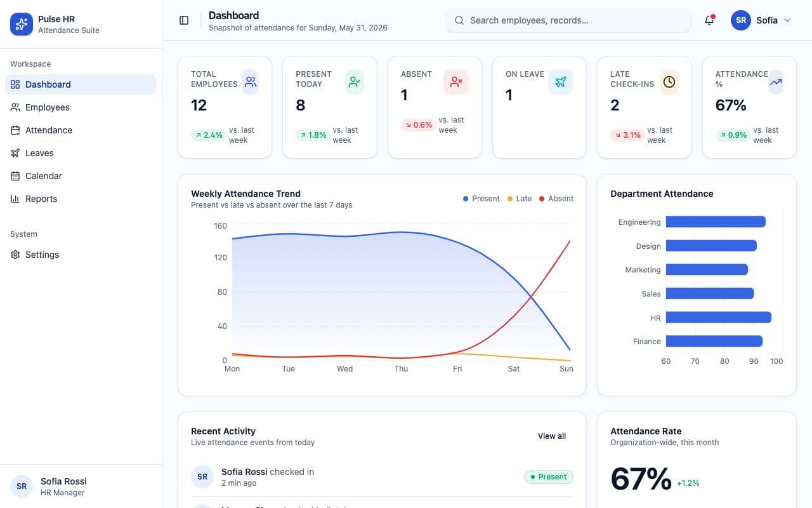Click the Department Attendance title
The width and height of the screenshot is (812, 508).
click(x=662, y=194)
